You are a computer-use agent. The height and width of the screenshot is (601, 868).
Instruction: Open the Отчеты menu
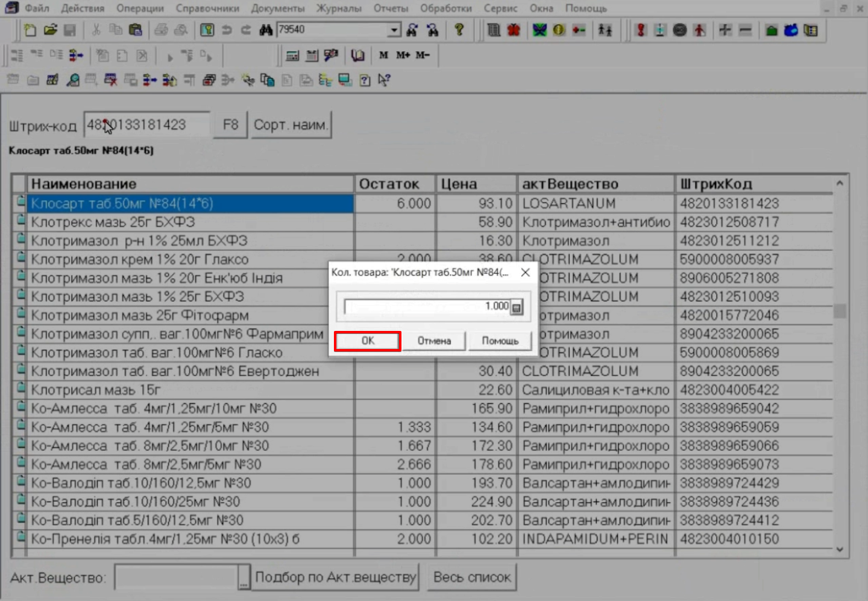pos(391,8)
